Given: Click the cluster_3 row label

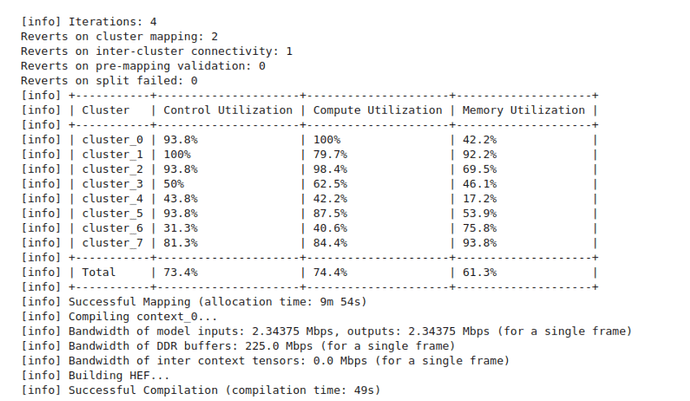Looking at the screenshot, I should point(112,185).
